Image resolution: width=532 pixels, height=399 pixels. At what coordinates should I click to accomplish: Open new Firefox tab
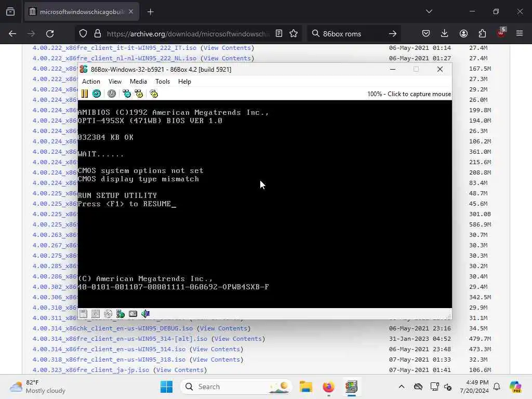tap(150, 12)
